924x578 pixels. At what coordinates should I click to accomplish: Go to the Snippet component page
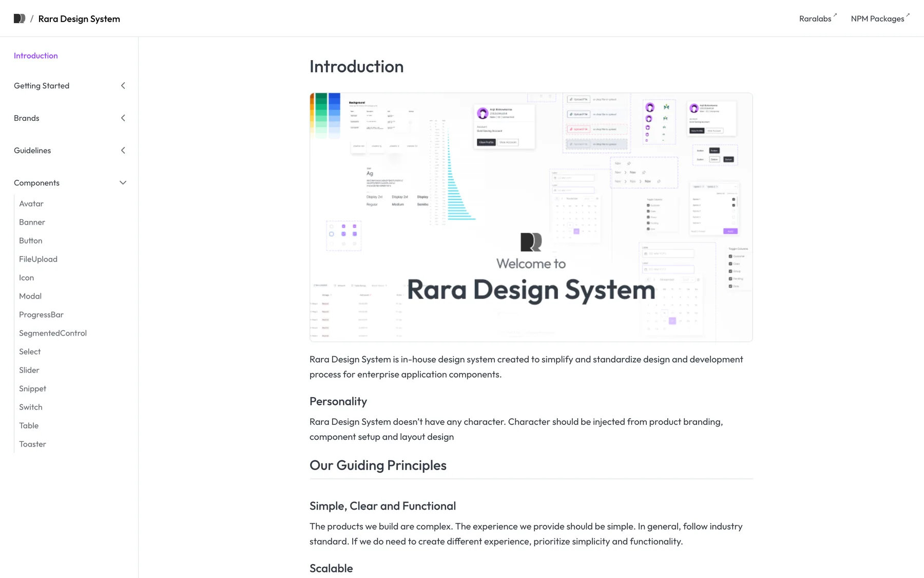point(33,388)
